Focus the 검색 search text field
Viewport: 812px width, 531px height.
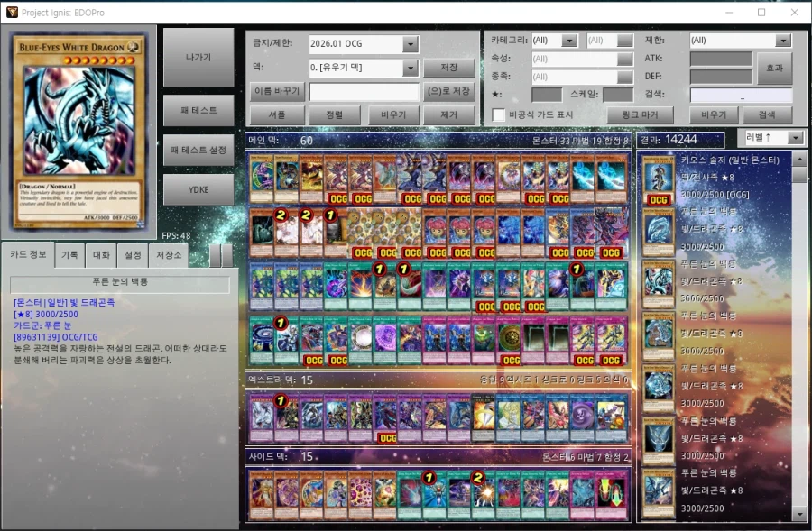[x=741, y=95]
